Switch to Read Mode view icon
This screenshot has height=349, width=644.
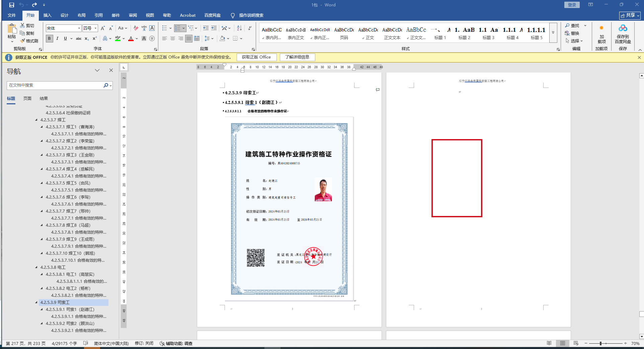click(x=549, y=343)
